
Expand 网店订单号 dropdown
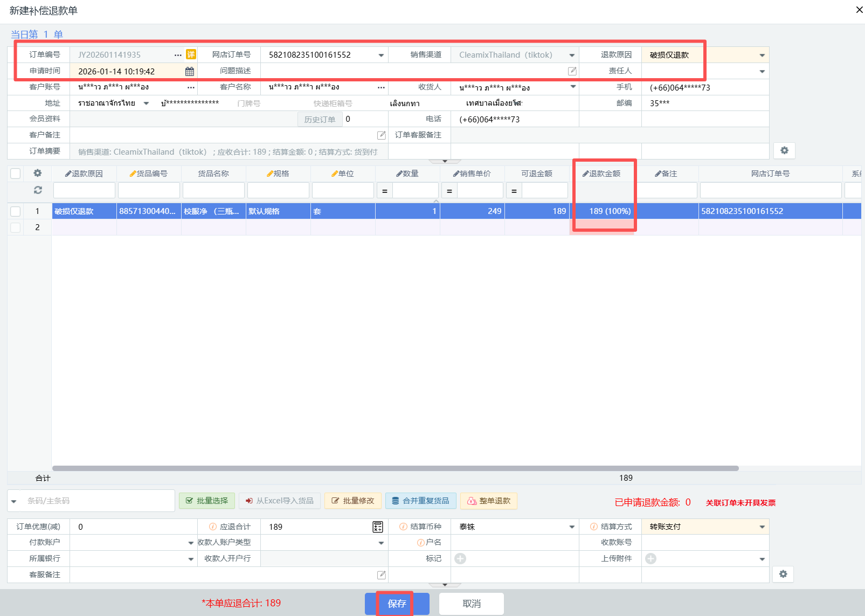click(381, 55)
